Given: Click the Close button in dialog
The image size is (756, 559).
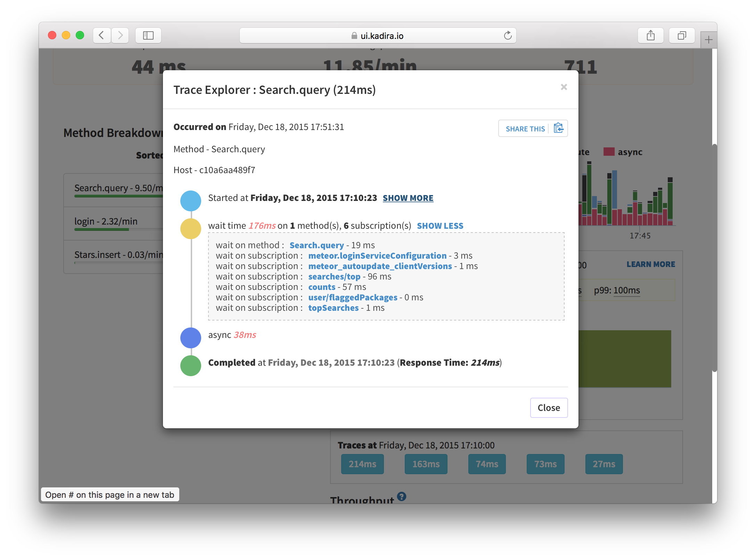Looking at the screenshot, I should tap(549, 408).
